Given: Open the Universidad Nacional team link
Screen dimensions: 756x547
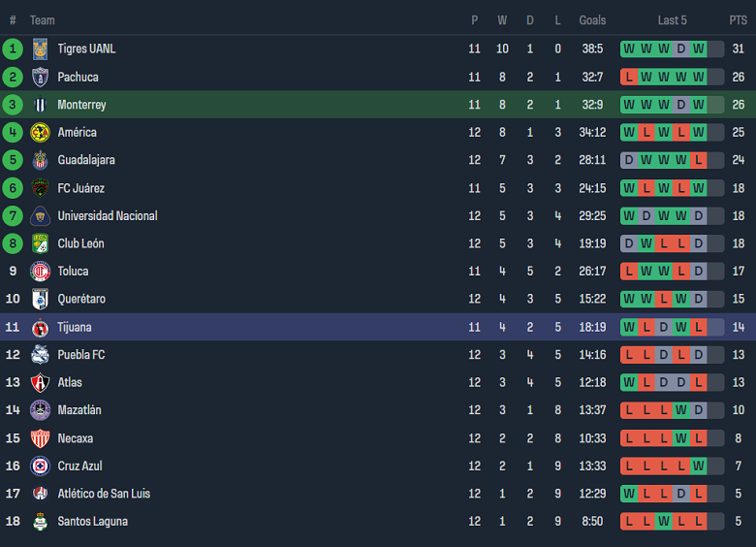Looking at the screenshot, I should 107,216.
